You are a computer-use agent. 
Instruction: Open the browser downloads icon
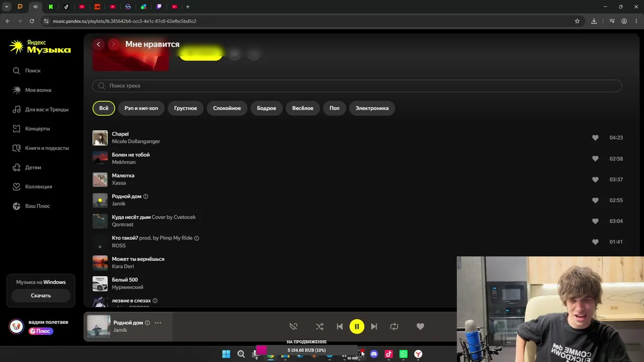594,21
